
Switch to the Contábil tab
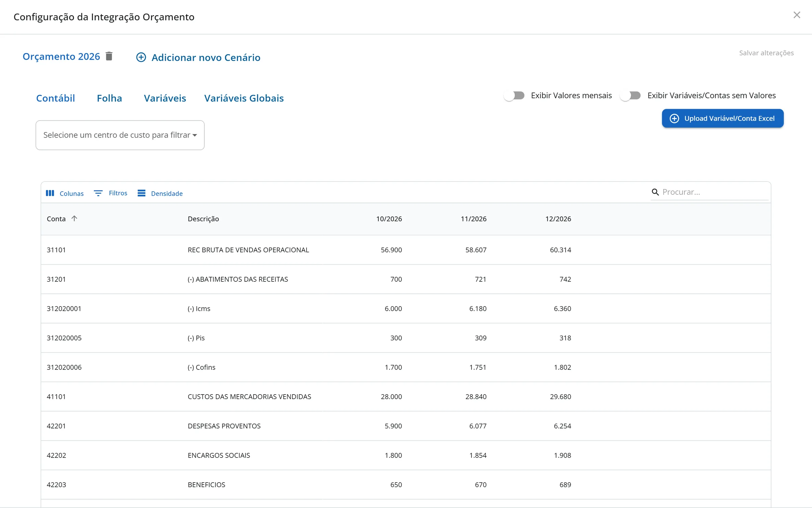coord(55,98)
